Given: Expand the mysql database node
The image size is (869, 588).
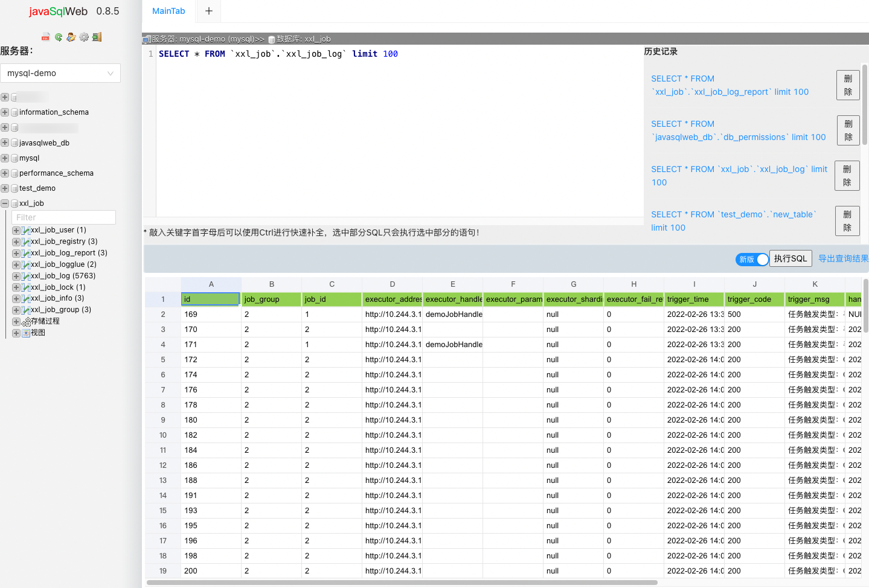Looking at the screenshot, I should coord(5,158).
